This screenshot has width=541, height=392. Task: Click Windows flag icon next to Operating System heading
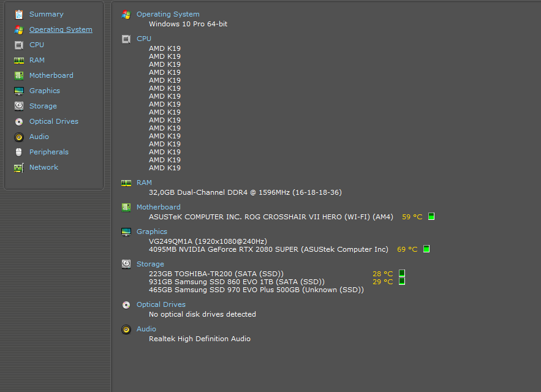(x=126, y=15)
